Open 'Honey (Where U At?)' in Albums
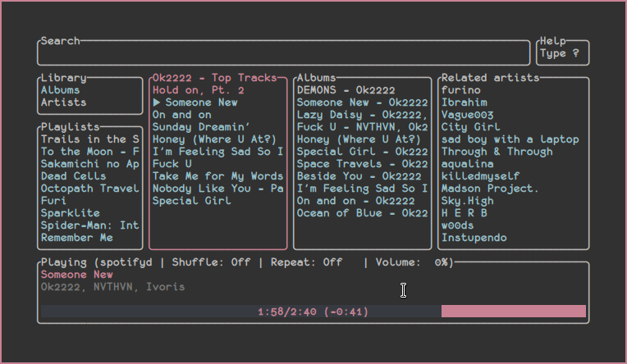The height and width of the screenshot is (364, 627). pyautogui.click(x=359, y=139)
